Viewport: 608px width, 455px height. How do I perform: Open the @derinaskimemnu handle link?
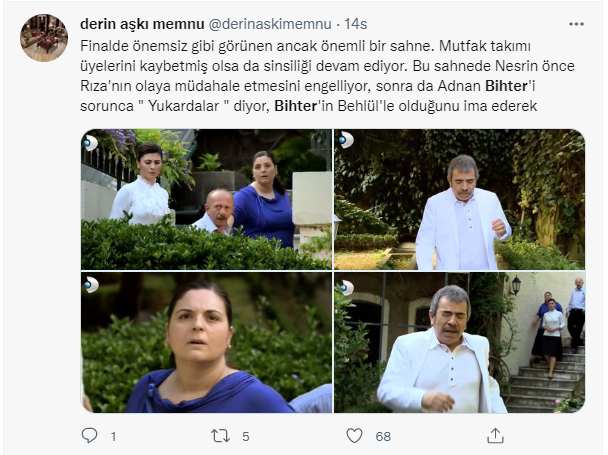pyautogui.click(x=270, y=24)
